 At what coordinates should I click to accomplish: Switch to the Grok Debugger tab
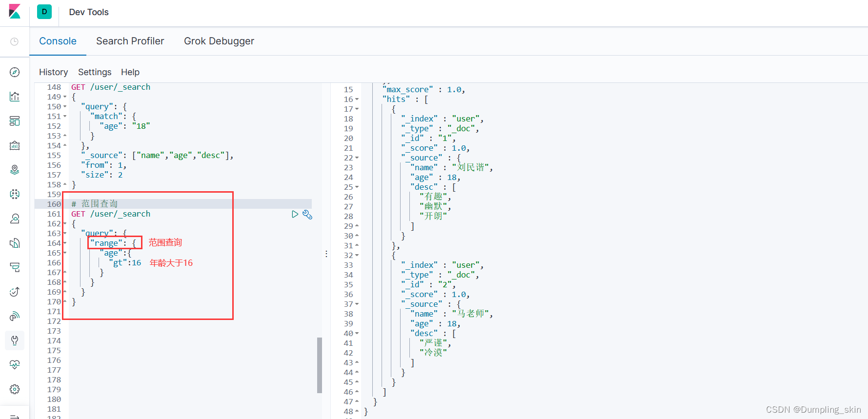coord(219,41)
